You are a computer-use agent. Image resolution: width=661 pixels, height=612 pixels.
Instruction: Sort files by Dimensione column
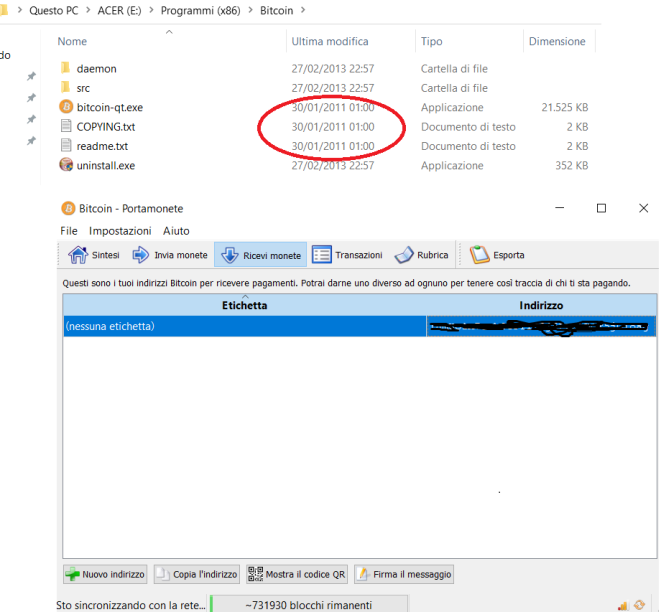point(557,41)
